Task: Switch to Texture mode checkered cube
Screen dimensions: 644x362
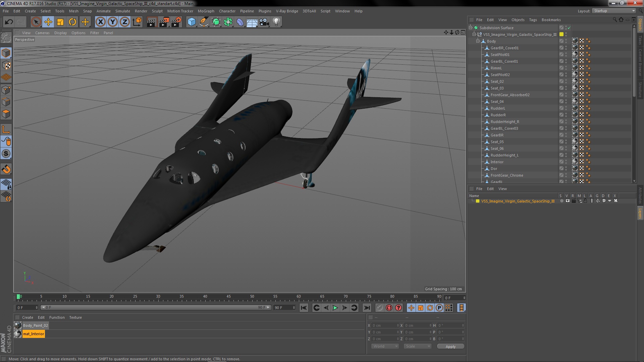Action: (x=6, y=65)
